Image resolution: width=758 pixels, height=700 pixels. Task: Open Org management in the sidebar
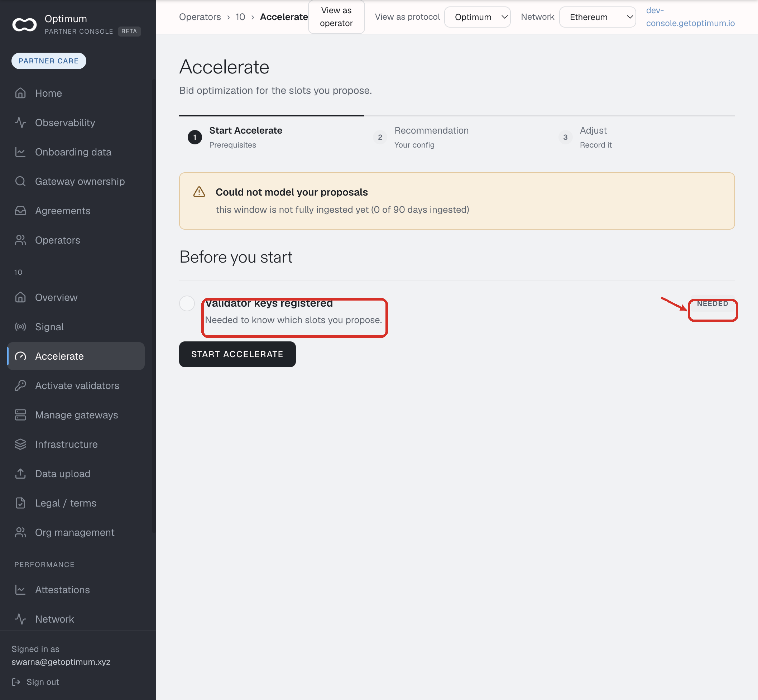click(x=76, y=532)
